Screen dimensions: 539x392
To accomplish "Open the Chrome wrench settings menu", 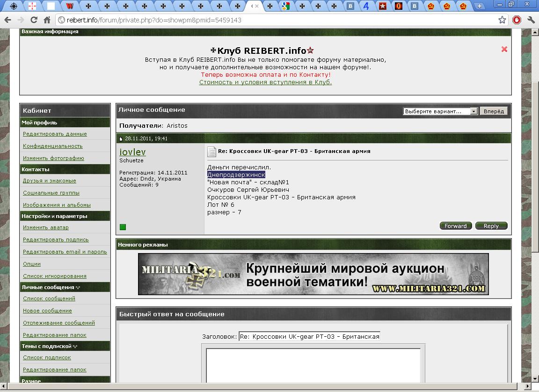I will pyautogui.click(x=531, y=20).
